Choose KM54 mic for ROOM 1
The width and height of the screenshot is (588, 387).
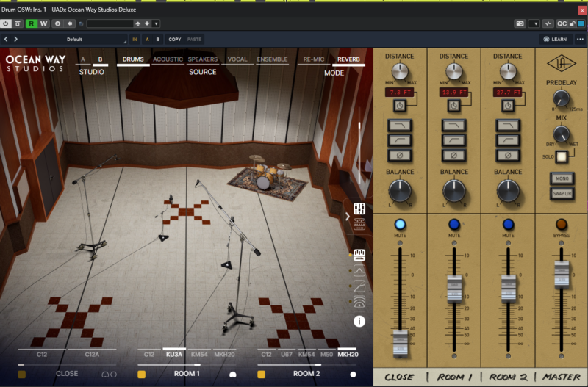199,355
